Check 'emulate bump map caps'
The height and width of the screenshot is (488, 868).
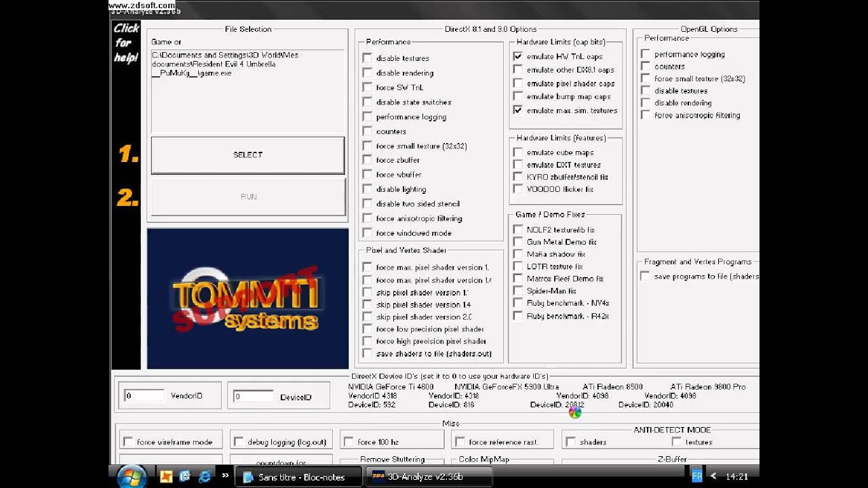point(518,97)
